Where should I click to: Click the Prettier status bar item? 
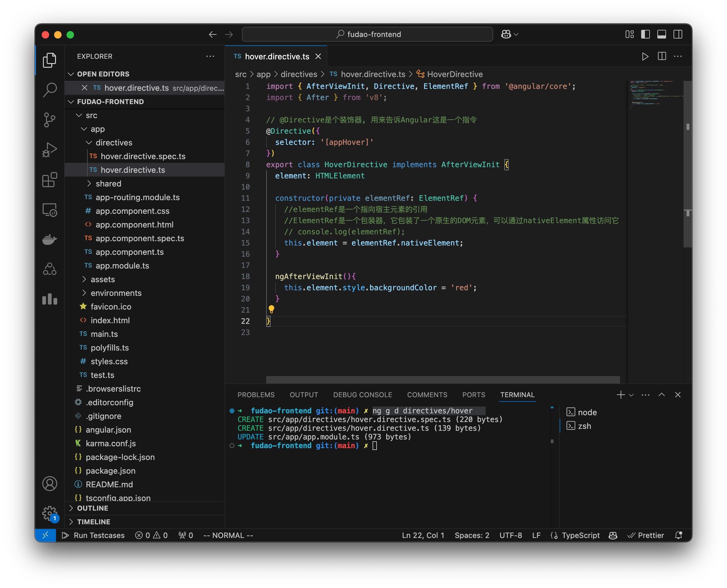pos(648,535)
